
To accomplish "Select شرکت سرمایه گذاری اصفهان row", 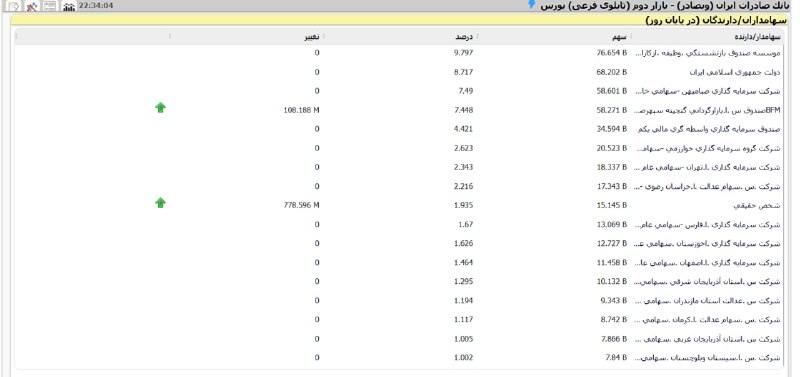I will click(707, 263).
